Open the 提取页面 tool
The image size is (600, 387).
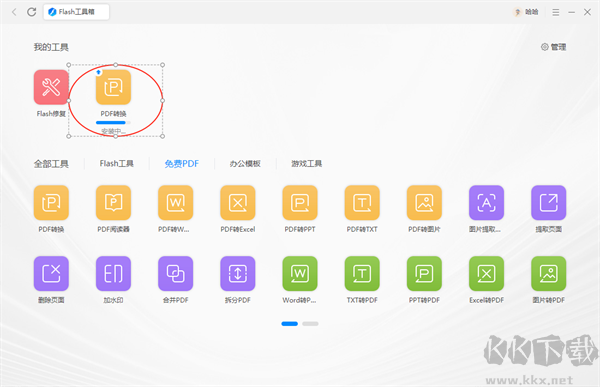tap(549, 203)
